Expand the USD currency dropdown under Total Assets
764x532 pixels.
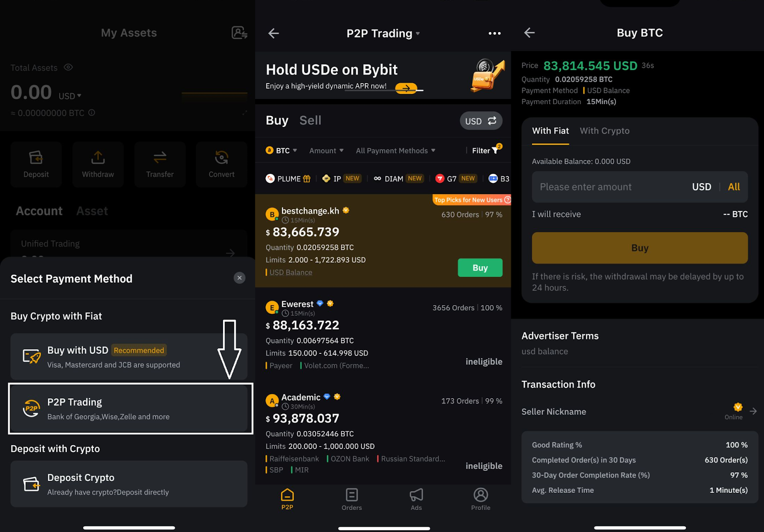point(70,96)
